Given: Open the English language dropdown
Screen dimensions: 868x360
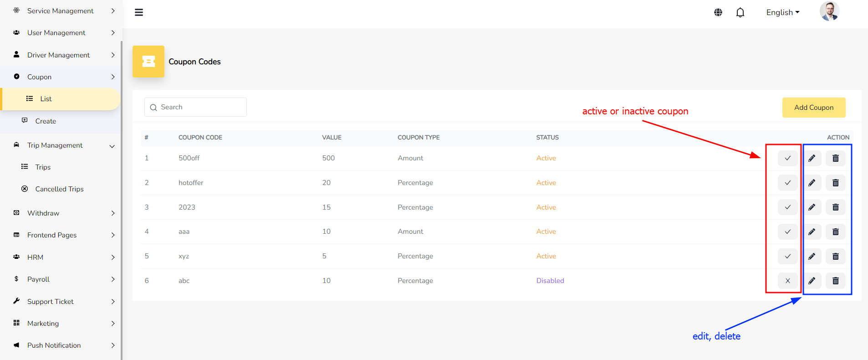Looking at the screenshot, I should point(782,12).
